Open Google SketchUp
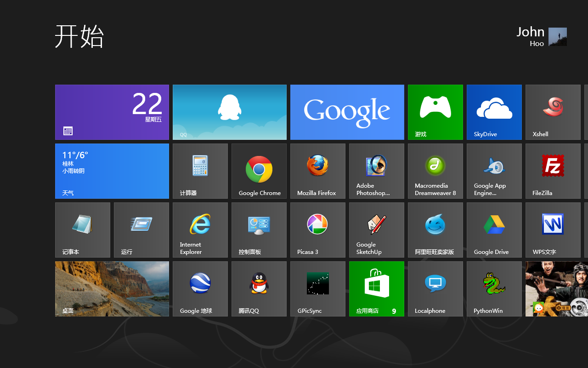Viewport: 588px width, 368px height. click(x=376, y=230)
